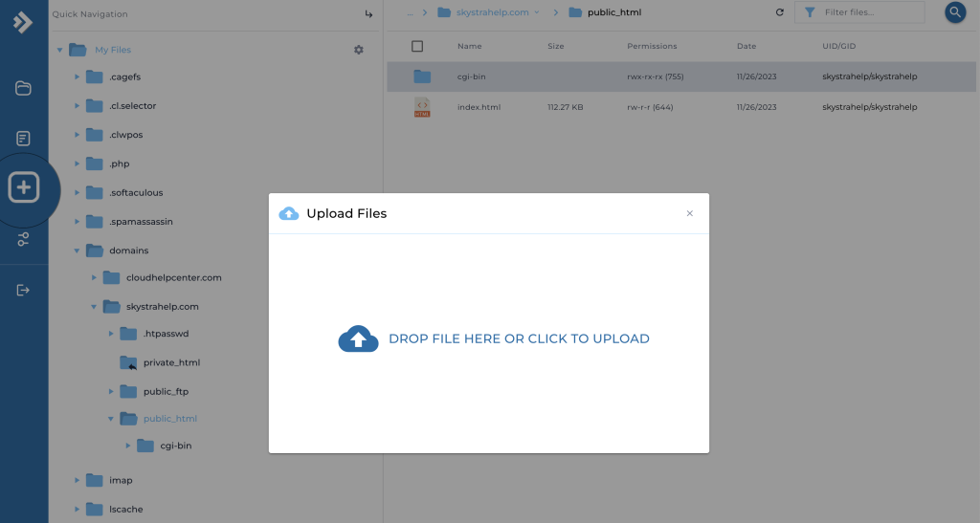The width and height of the screenshot is (980, 523).
Task: Open the My Files gear settings
Action: pyautogui.click(x=359, y=50)
